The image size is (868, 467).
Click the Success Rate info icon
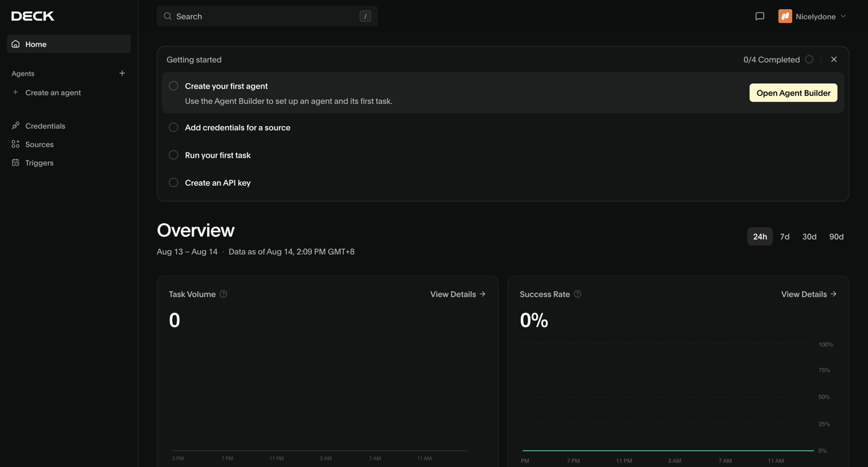(578, 294)
